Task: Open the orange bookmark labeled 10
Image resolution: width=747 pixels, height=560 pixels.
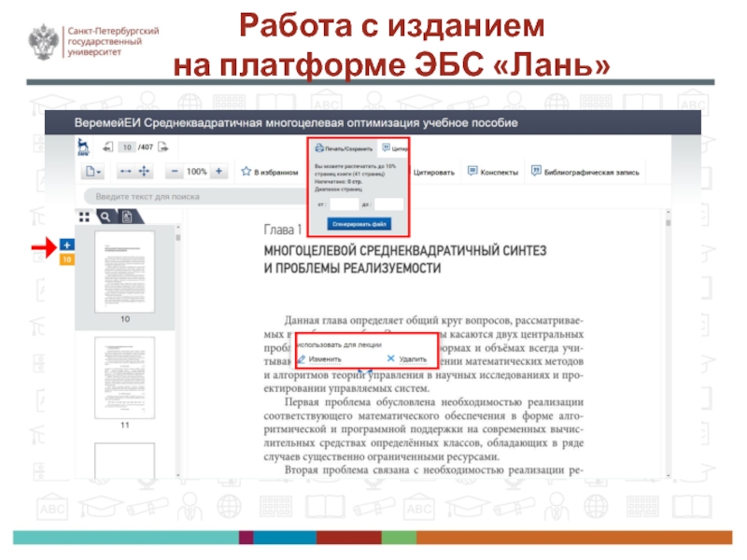Action: coord(67,259)
